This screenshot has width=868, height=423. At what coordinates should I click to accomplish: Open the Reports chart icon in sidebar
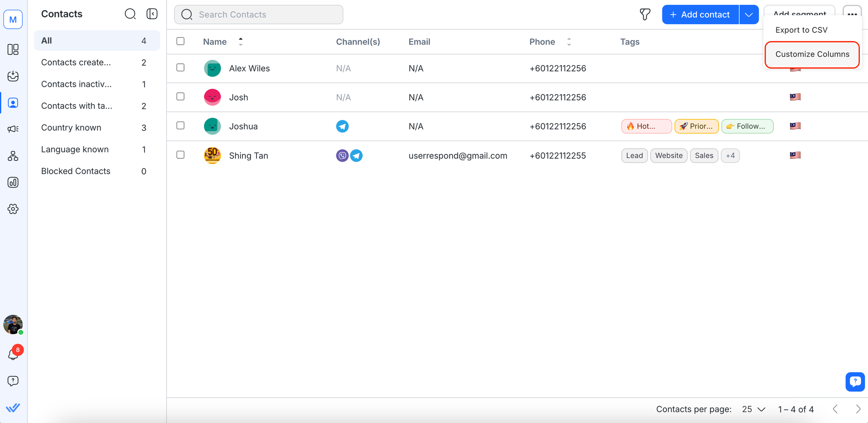click(x=13, y=182)
